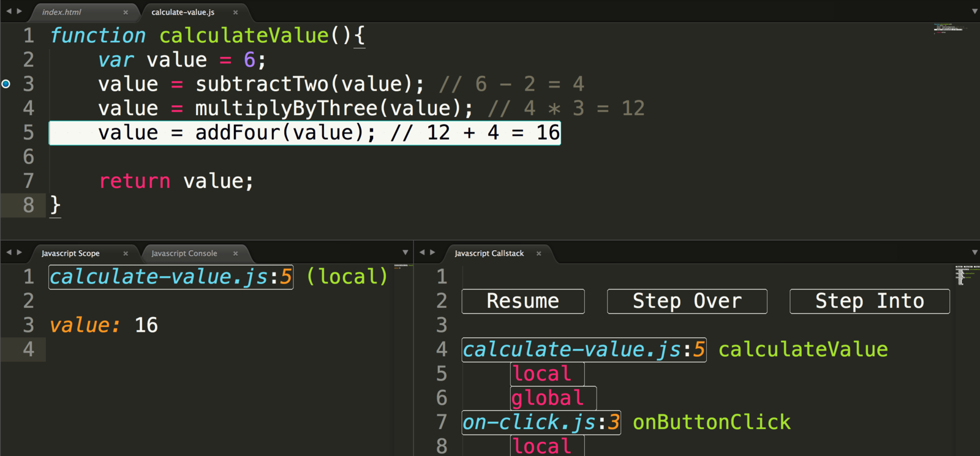Close the index.html tab
The image size is (980, 456).
coord(126,12)
